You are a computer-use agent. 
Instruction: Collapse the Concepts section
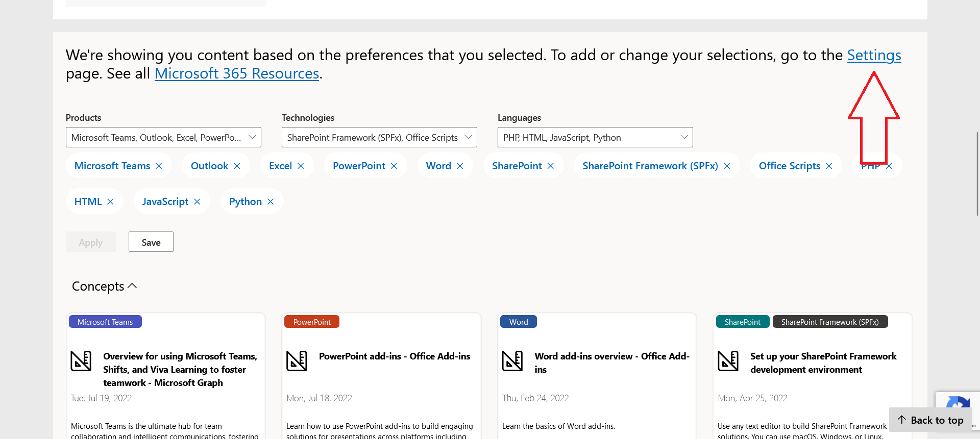click(105, 287)
